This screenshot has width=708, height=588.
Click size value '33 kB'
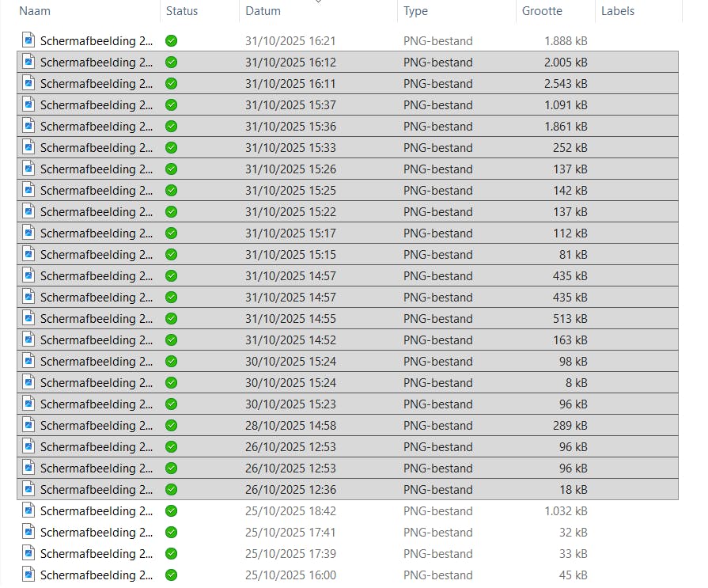pyautogui.click(x=574, y=554)
